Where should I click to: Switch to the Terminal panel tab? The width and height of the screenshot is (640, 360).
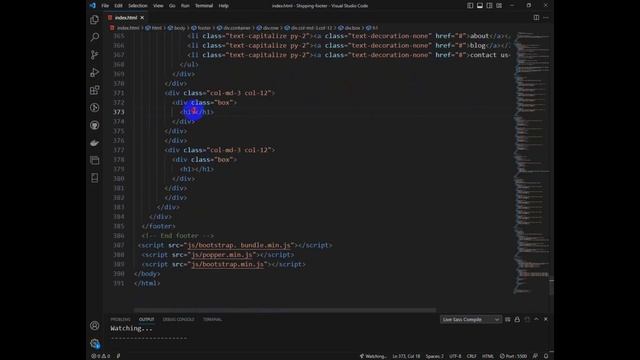pos(212,319)
